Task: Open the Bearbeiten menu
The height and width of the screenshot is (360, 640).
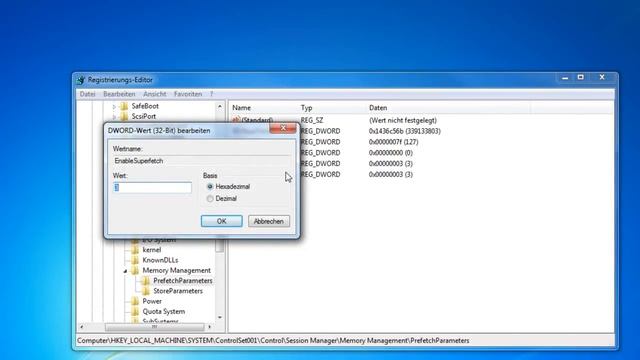Action: [x=119, y=94]
